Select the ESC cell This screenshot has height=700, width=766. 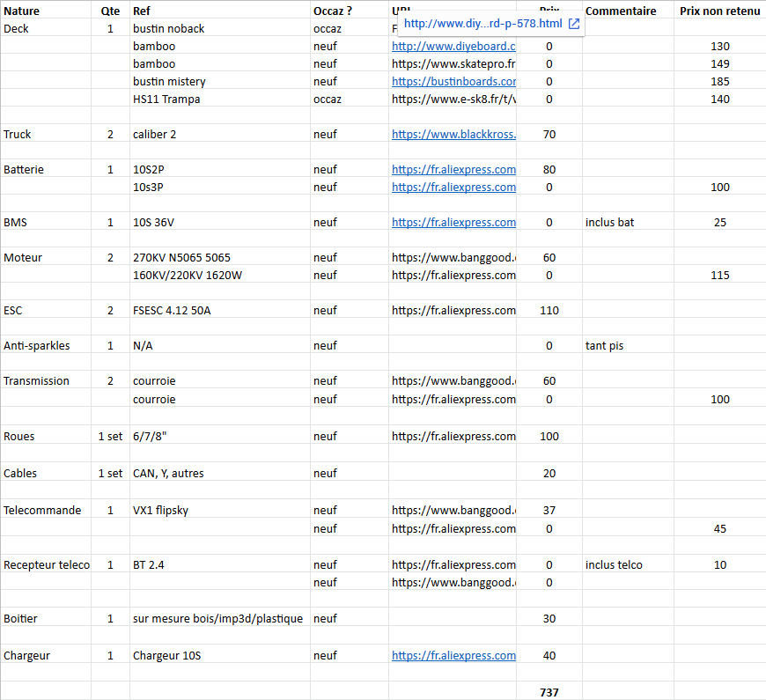[46, 310]
